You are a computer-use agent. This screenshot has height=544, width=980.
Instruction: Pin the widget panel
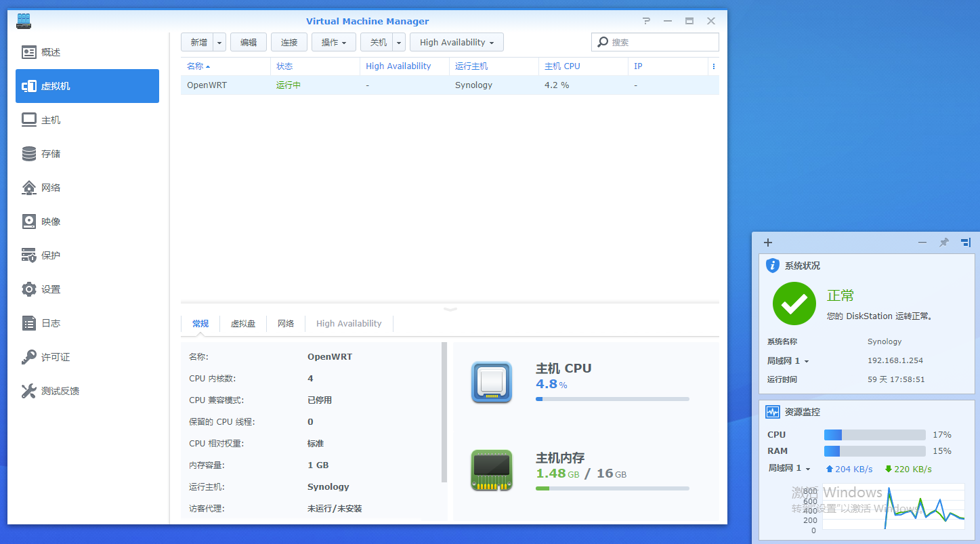944,243
